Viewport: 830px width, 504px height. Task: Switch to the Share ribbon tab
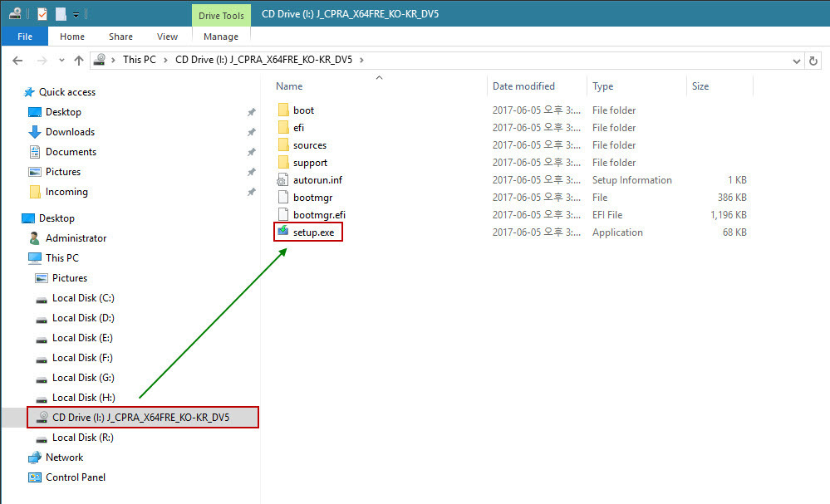(120, 37)
